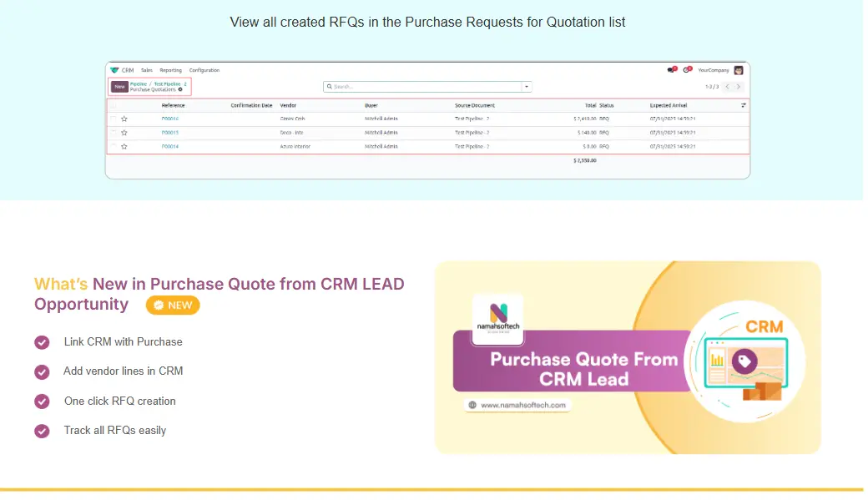Open the activities clock icon
The image size is (868, 500).
tap(686, 70)
